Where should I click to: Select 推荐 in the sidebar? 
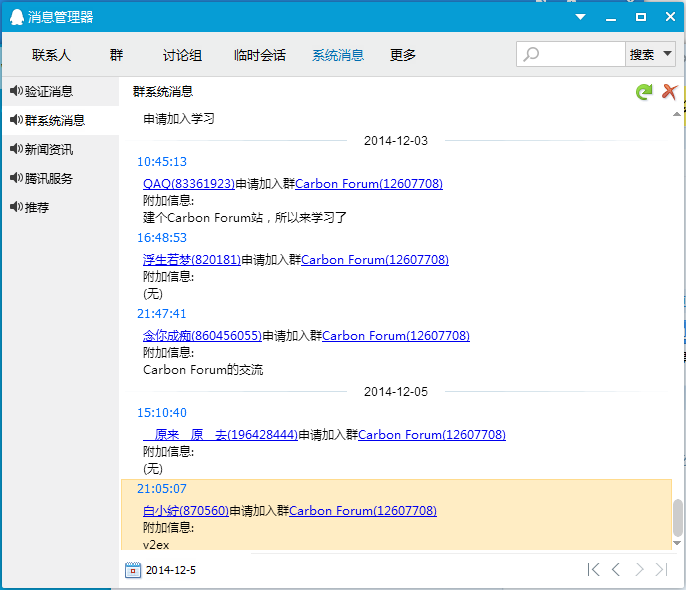[x=60, y=207]
